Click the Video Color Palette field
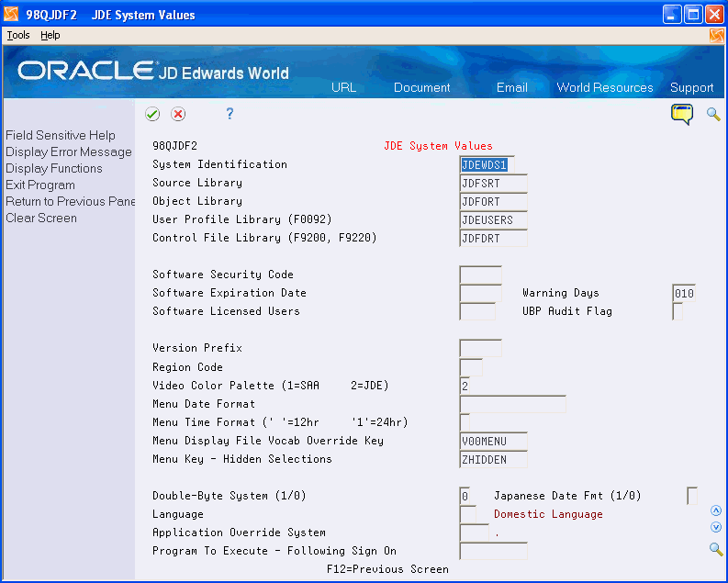 (465, 386)
